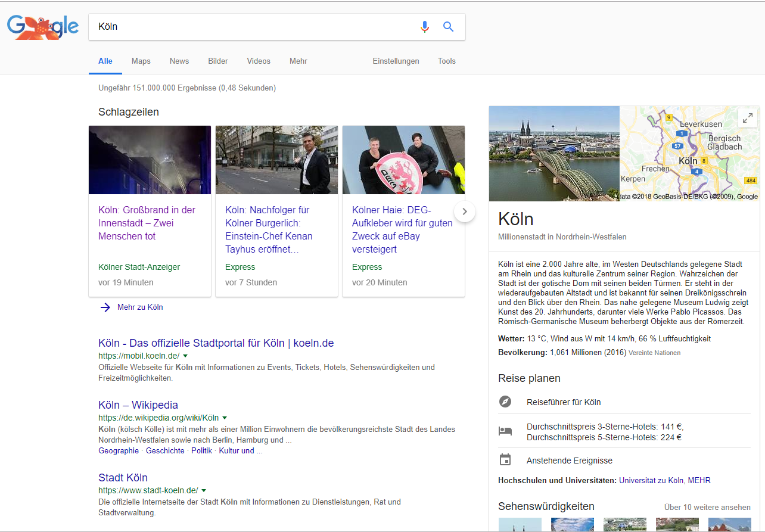Open the Universität zu Köln link
Screen dimensions: 765x532
[x=651, y=480]
